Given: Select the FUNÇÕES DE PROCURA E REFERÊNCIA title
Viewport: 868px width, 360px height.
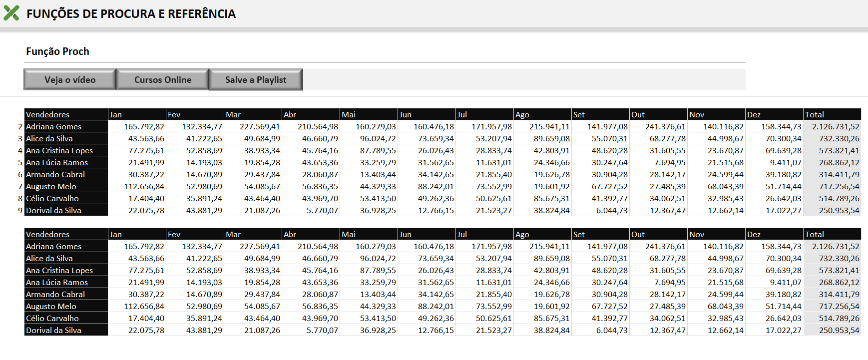Looking at the screenshot, I should 131,14.
